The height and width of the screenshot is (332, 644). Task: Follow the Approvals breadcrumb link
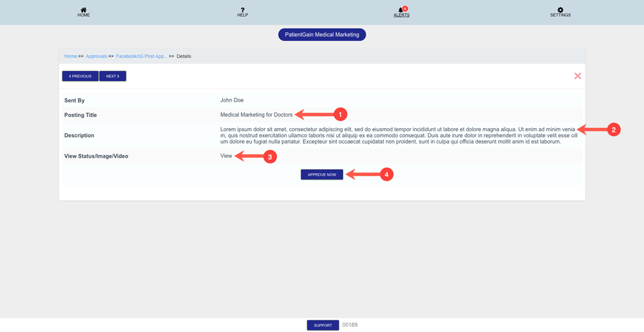(97, 56)
